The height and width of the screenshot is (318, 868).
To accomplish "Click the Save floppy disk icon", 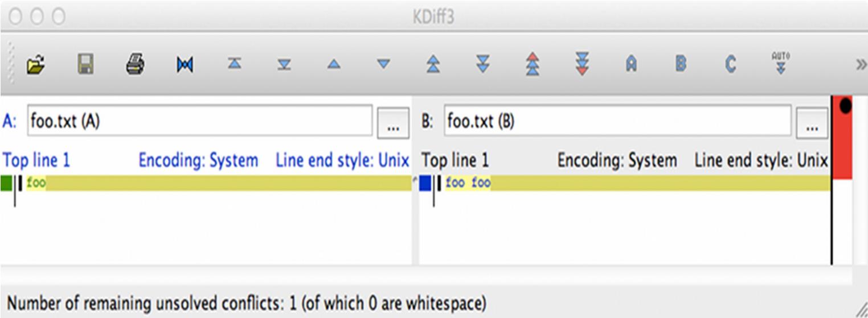I will pyautogui.click(x=85, y=65).
